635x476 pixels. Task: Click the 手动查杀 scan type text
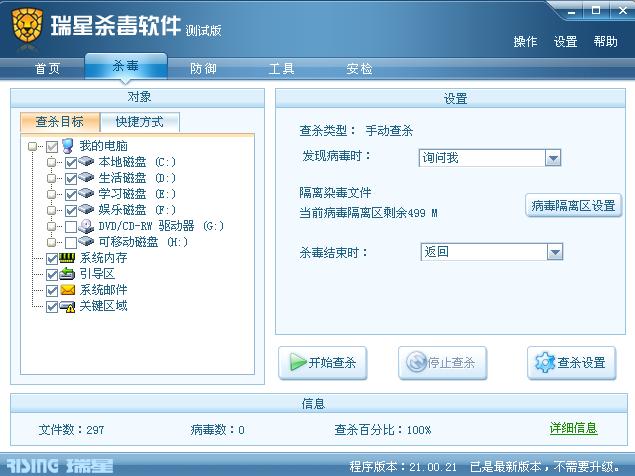tap(389, 131)
